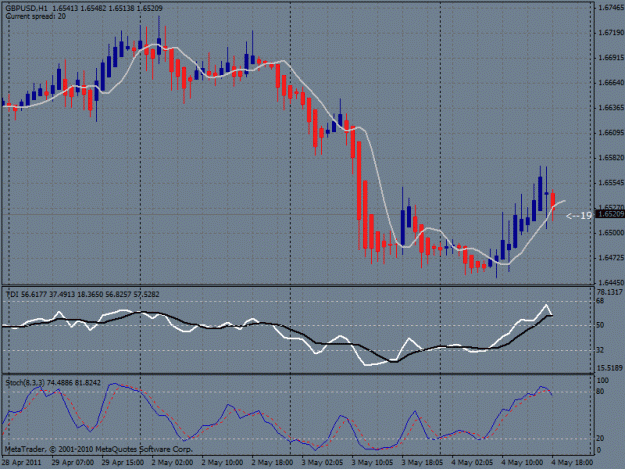Image resolution: width=625 pixels, height=469 pixels.
Task: Click the Stoch(8,3,3) indicator label
Action: point(53,383)
